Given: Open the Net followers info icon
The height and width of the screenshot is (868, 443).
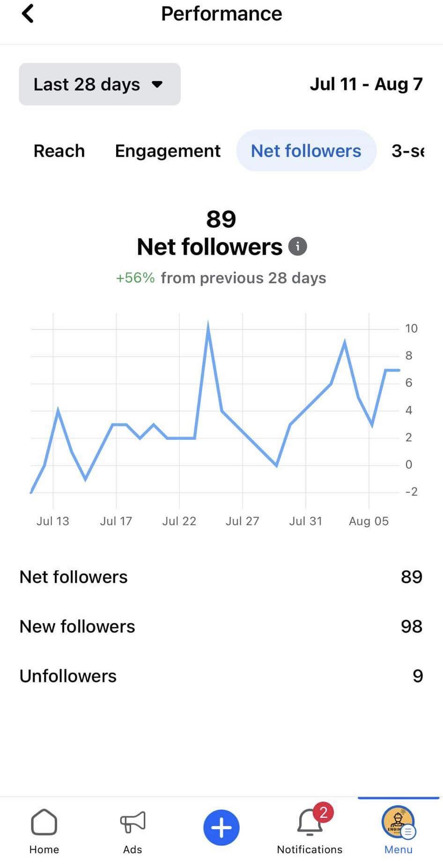Looking at the screenshot, I should point(297,246).
